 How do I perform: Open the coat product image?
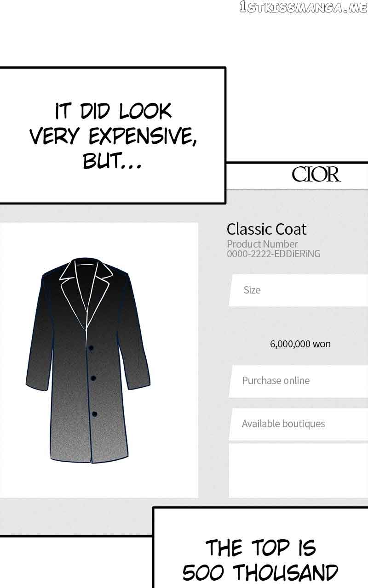99,360
